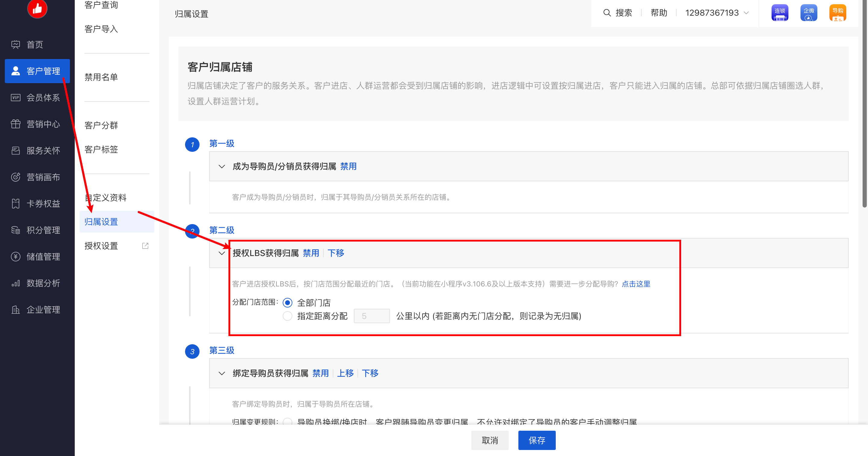Collapse the 授权LBS获得归属 section
This screenshot has height=456, width=868.
coord(222,253)
